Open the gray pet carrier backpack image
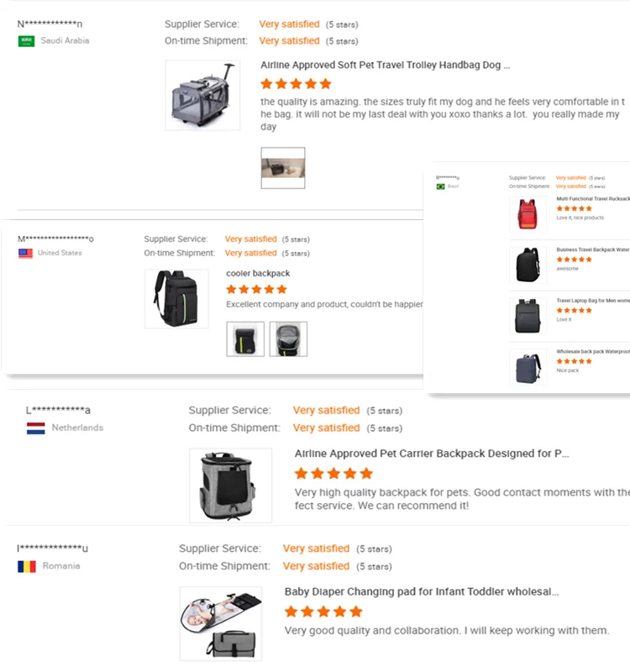The height and width of the screenshot is (672, 630). [230, 486]
